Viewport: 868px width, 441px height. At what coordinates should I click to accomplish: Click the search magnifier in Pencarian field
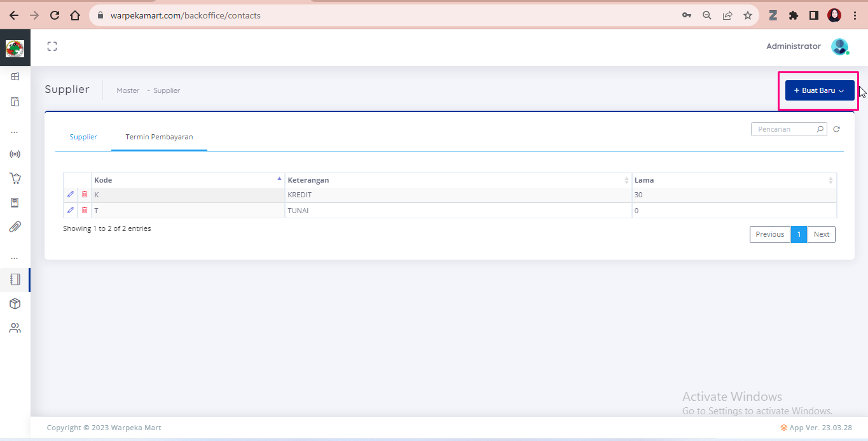click(820, 129)
